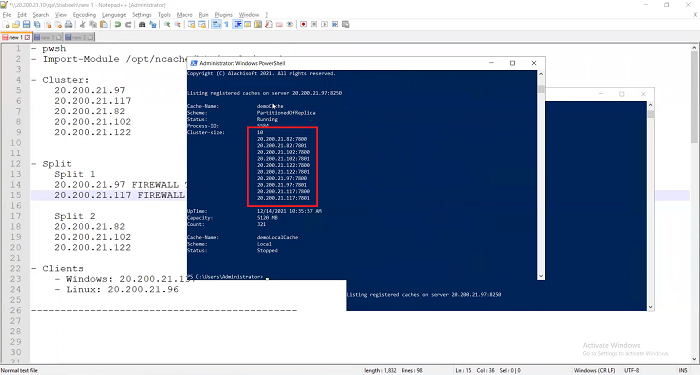Start macro recording with red Record icon
Screen dimensions: 700x375
304,25
